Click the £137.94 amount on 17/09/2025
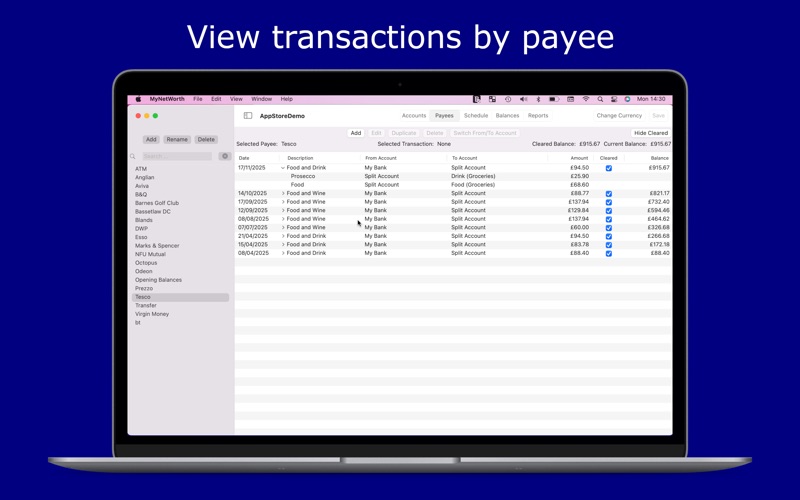800x500 pixels. pos(579,202)
